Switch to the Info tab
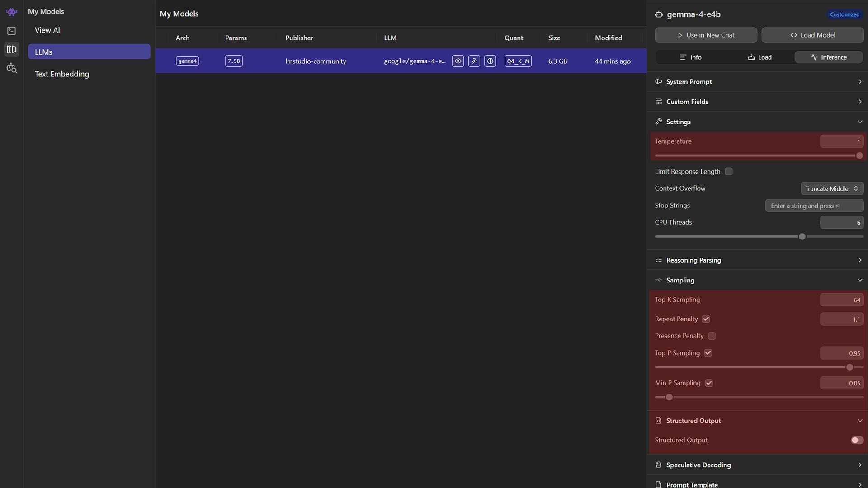The width and height of the screenshot is (868, 488). click(x=690, y=57)
